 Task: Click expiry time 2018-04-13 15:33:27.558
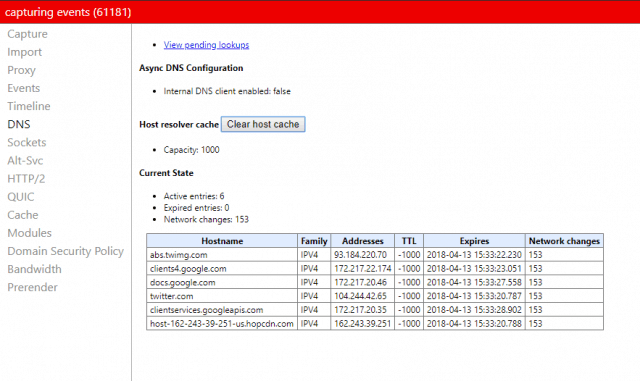(474, 282)
